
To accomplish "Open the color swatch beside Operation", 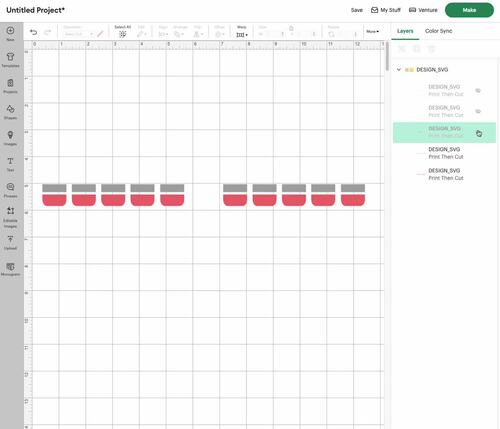I will coord(100,34).
